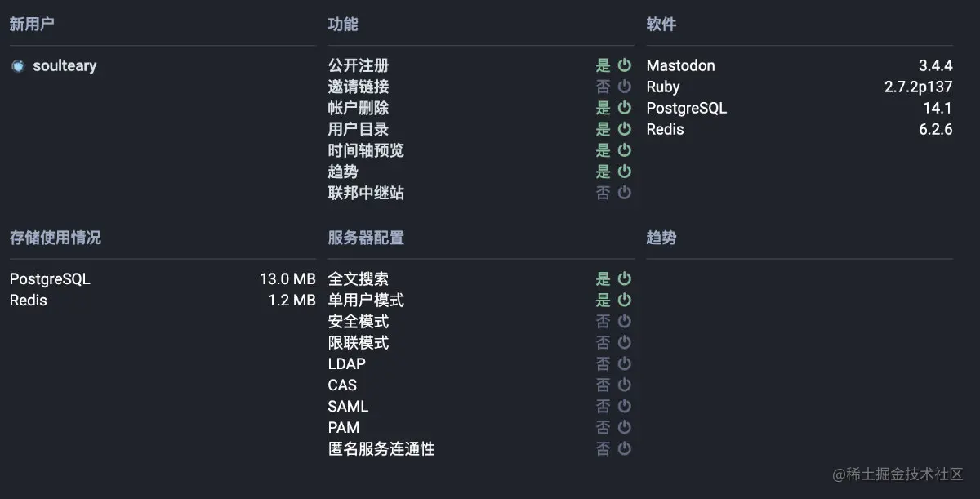Viewport: 980px width, 499px height.
Task: Click the 时间轴预览 power icon
Action: [x=623, y=150]
